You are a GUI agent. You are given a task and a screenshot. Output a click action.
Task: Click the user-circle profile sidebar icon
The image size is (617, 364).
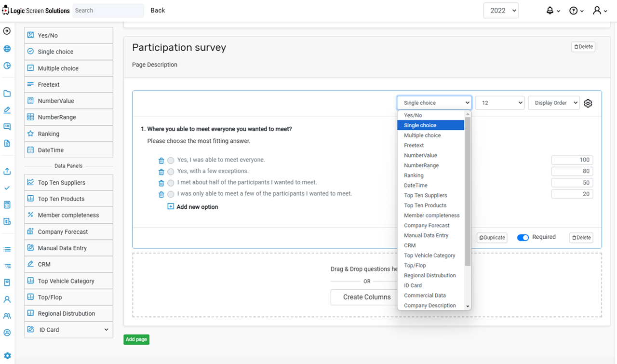pyautogui.click(x=7, y=333)
